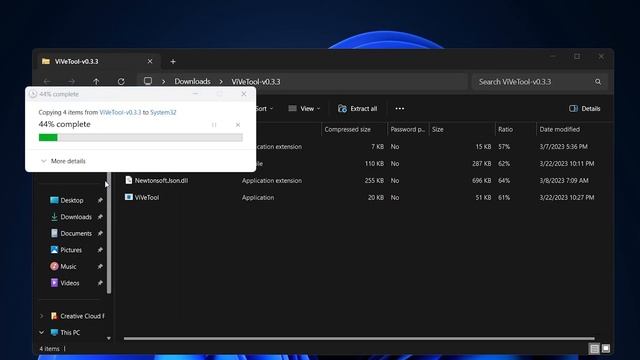
Task: Click the 3/7/2023 5:36 PM date
Action: click(x=564, y=147)
